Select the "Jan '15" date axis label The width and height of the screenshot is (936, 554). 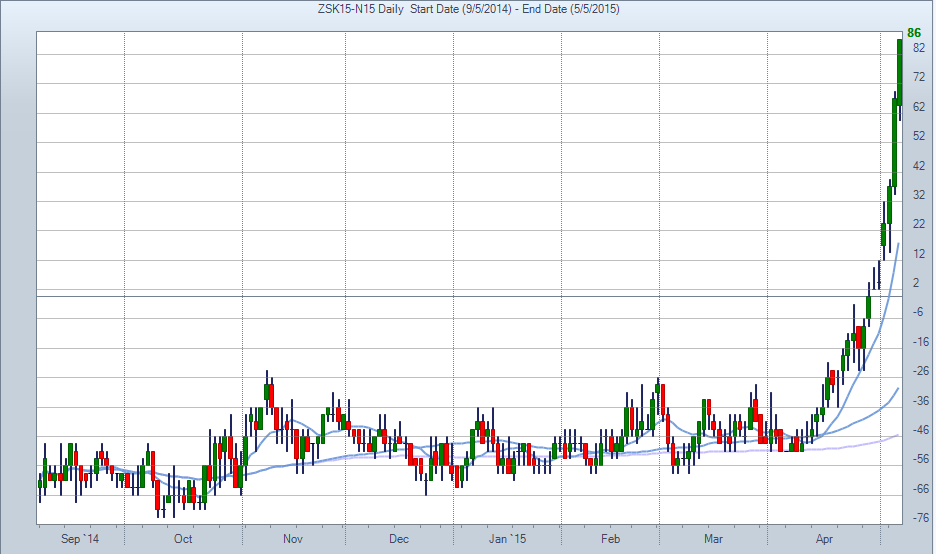pyautogui.click(x=507, y=539)
